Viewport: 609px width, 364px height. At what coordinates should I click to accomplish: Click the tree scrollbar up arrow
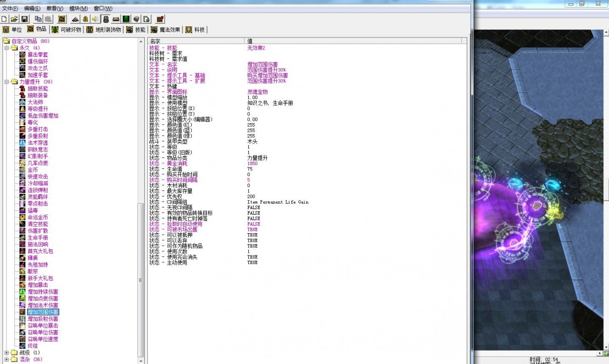[141, 41]
